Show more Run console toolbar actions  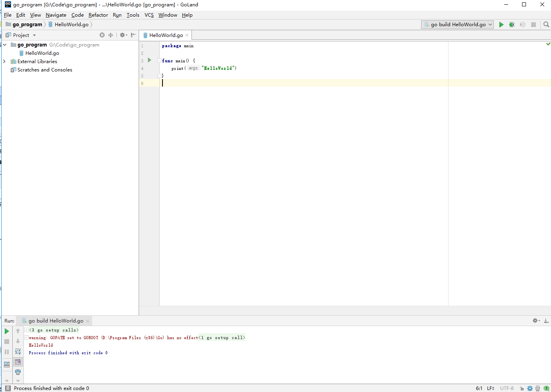[18, 380]
